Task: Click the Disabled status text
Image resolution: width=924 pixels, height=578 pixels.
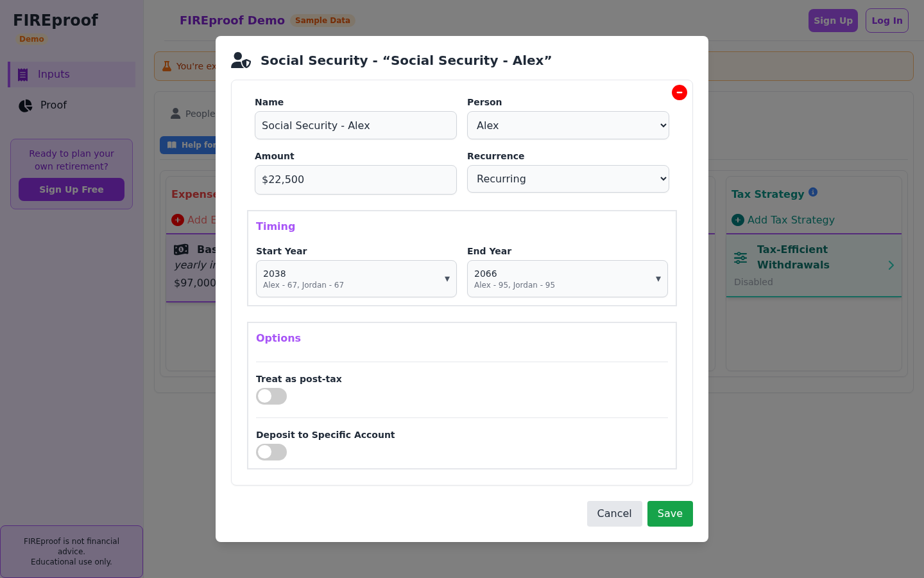Action: click(x=753, y=282)
